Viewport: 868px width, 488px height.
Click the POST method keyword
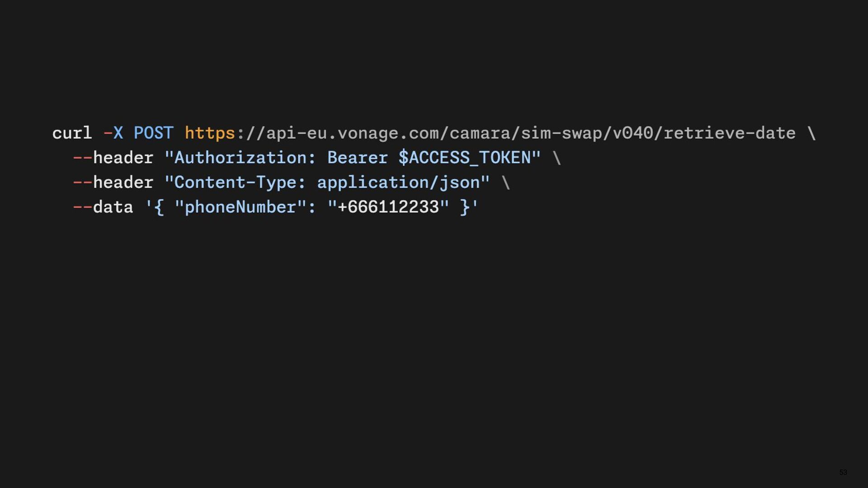tap(153, 133)
